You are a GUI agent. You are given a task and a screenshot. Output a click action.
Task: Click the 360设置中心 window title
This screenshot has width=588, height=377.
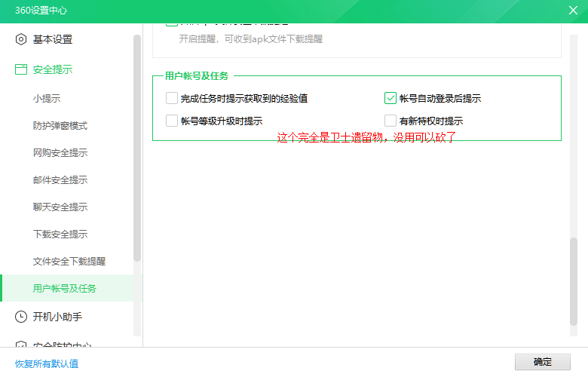[x=41, y=10]
